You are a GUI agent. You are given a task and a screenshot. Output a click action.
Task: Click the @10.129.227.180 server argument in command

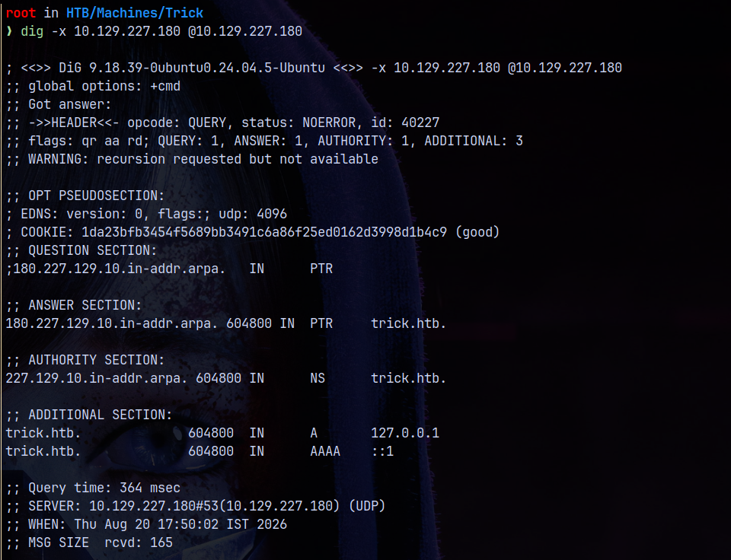[x=245, y=31]
